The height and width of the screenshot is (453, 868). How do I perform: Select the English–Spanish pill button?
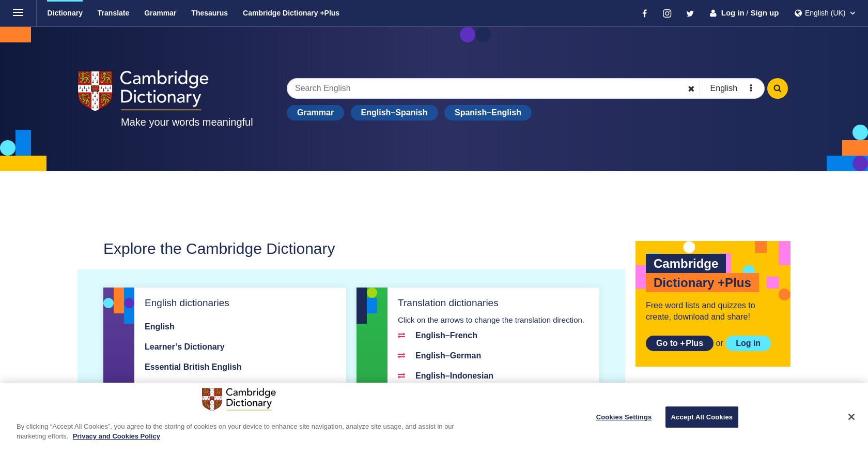click(x=394, y=113)
